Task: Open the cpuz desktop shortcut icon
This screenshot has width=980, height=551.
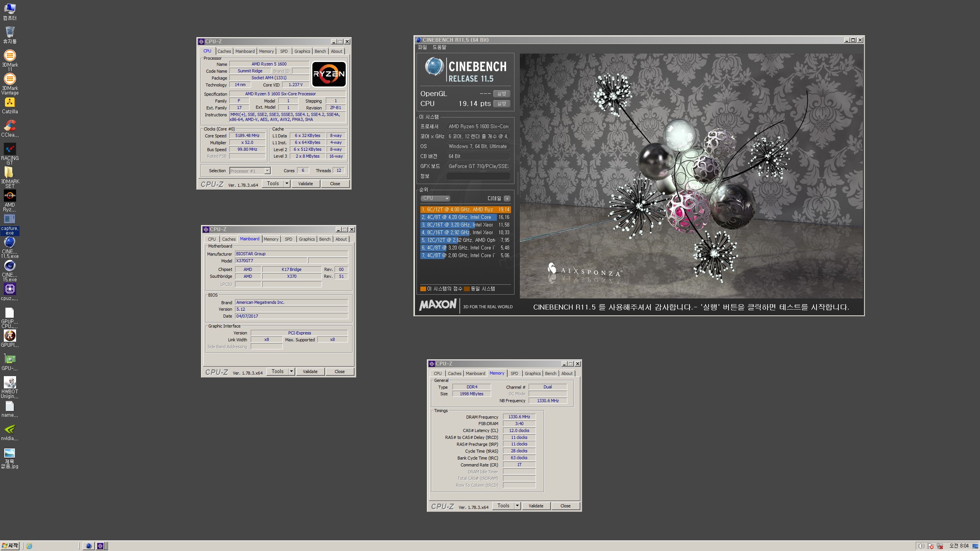Action: [x=10, y=292]
